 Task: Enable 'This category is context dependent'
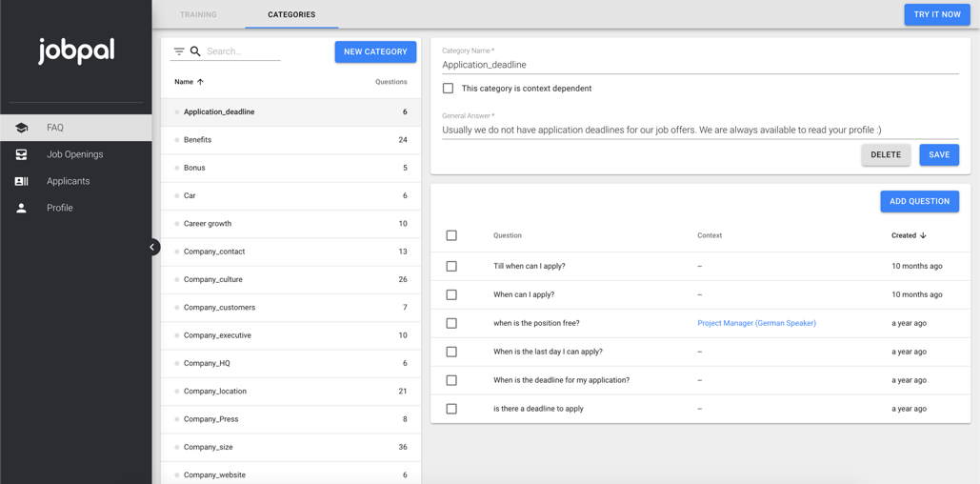449,89
